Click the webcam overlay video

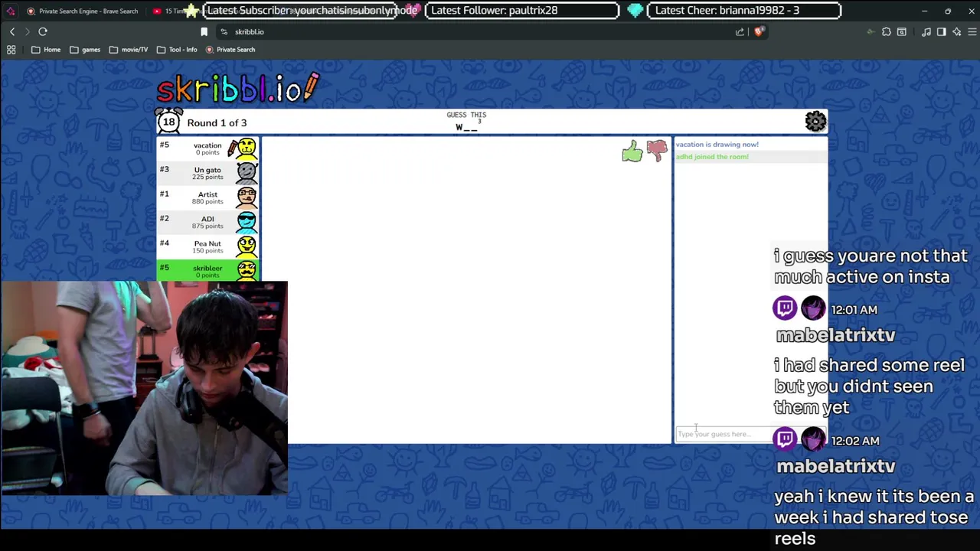point(145,388)
